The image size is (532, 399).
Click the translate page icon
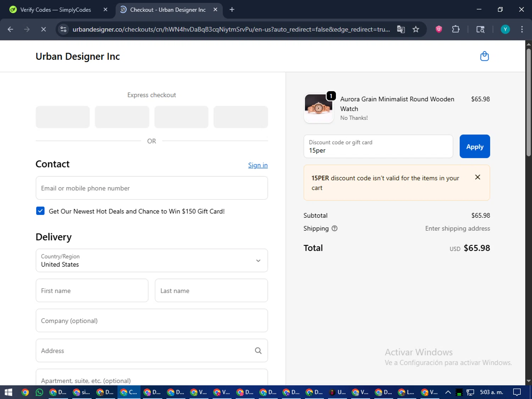[401, 29]
